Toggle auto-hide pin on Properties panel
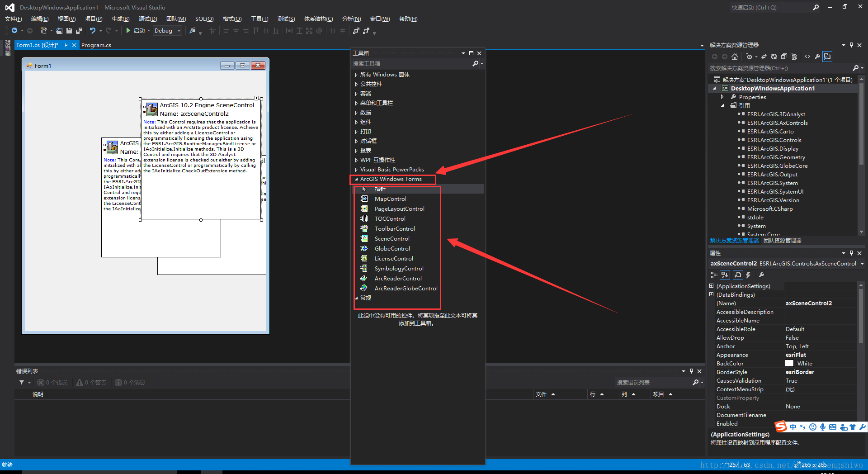Screen dimensions: 868x474 [x=851, y=253]
